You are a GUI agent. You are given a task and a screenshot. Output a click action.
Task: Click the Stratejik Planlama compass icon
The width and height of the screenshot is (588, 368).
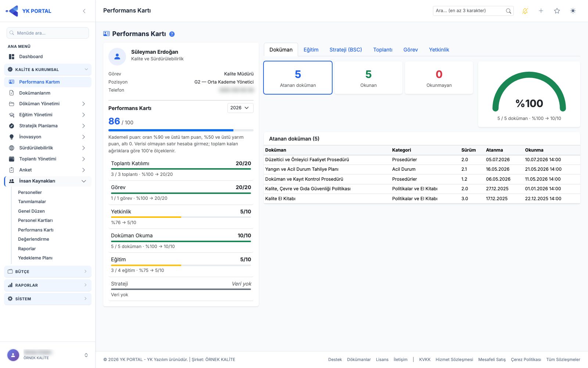11,126
